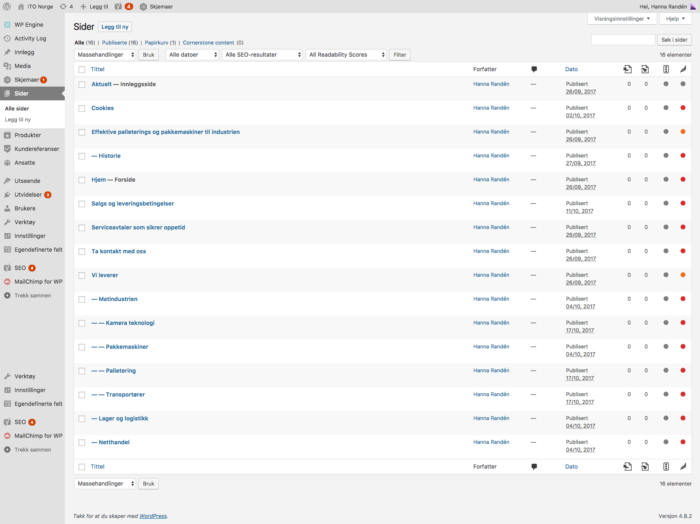
Task: Open the All Readability Scores dropdown
Action: click(x=346, y=54)
